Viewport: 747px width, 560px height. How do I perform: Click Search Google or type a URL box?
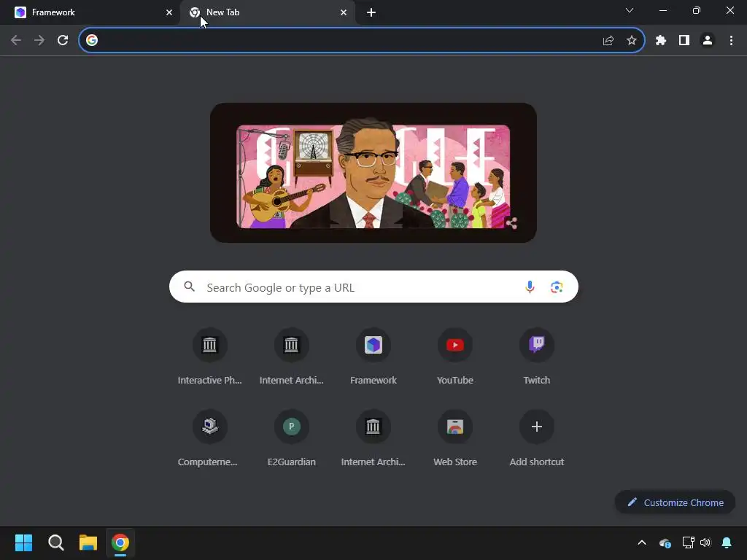[373, 287]
